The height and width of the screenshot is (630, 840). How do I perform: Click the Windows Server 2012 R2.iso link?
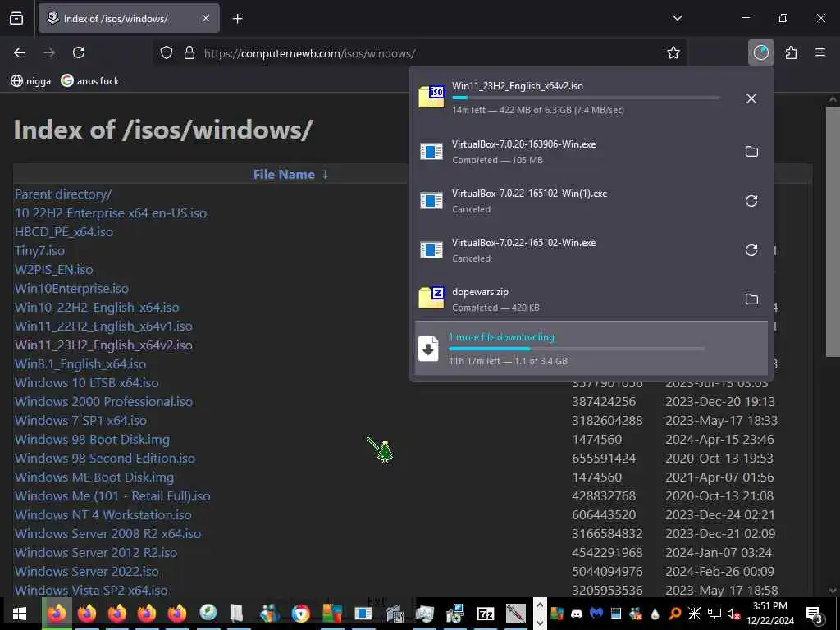pyautogui.click(x=96, y=552)
